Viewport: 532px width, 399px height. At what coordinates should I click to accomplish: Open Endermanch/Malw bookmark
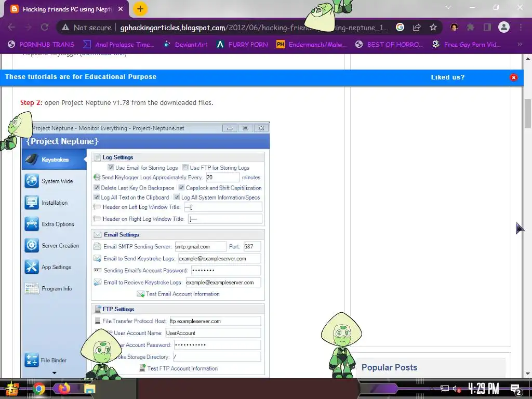point(312,45)
